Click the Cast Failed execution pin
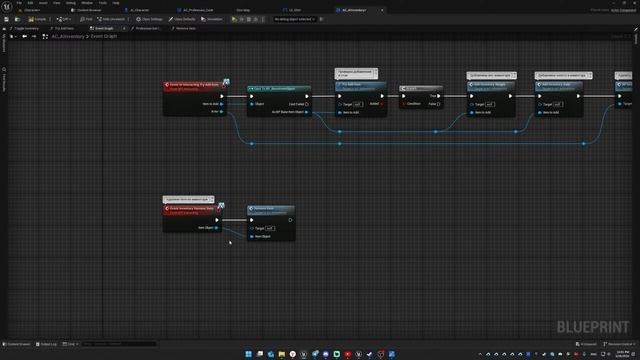Viewport: 640px width, 360px height. tap(307, 104)
